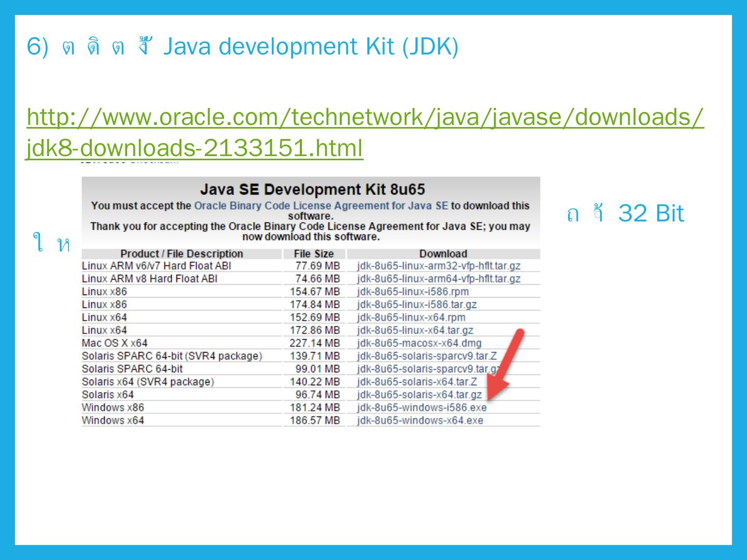Click the '139.71 MB' file size cell
The image size is (747, 560).
314,356
